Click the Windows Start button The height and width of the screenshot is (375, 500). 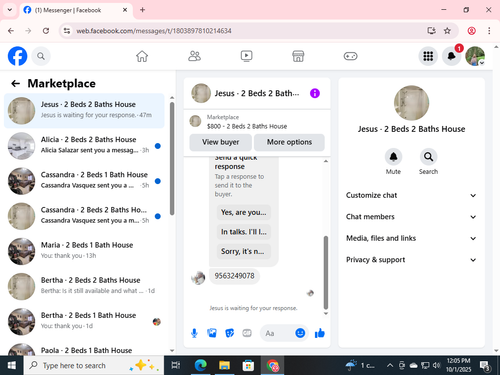tap(12, 366)
